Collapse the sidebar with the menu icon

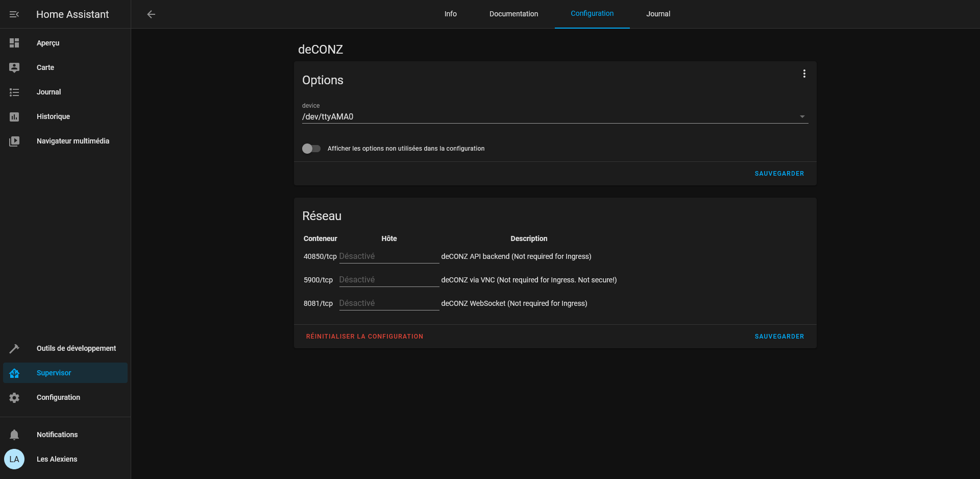tap(14, 14)
